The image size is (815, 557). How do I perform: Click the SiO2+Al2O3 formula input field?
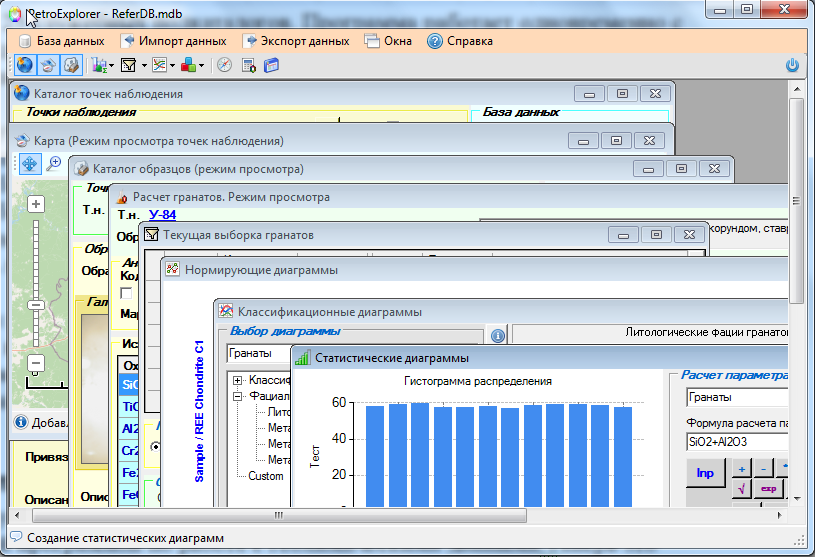click(737, 442)
